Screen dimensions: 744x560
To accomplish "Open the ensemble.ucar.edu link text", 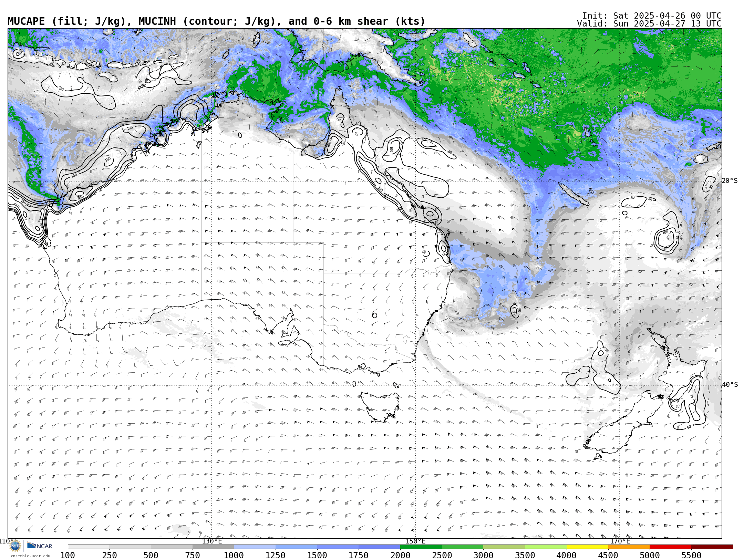I will click(30, 556).
